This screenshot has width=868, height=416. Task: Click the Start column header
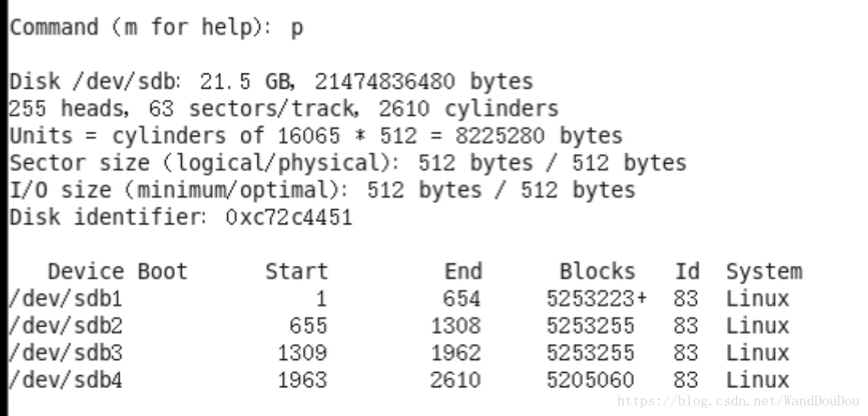[297, 271]
